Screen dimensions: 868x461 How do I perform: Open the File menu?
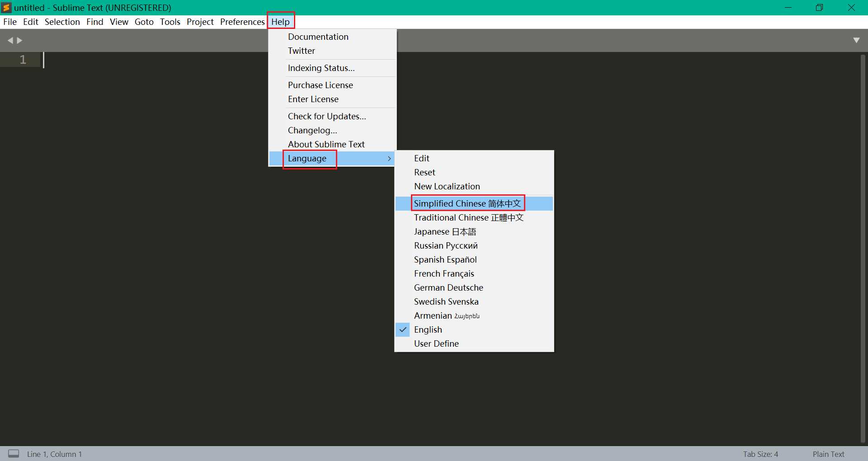coord(10,22)
